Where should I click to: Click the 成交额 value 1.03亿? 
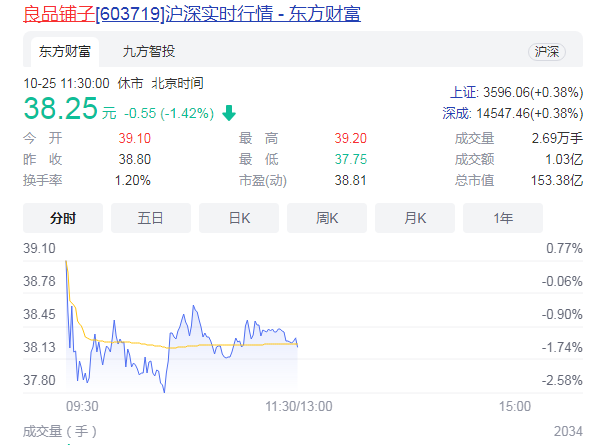point(564,159)
